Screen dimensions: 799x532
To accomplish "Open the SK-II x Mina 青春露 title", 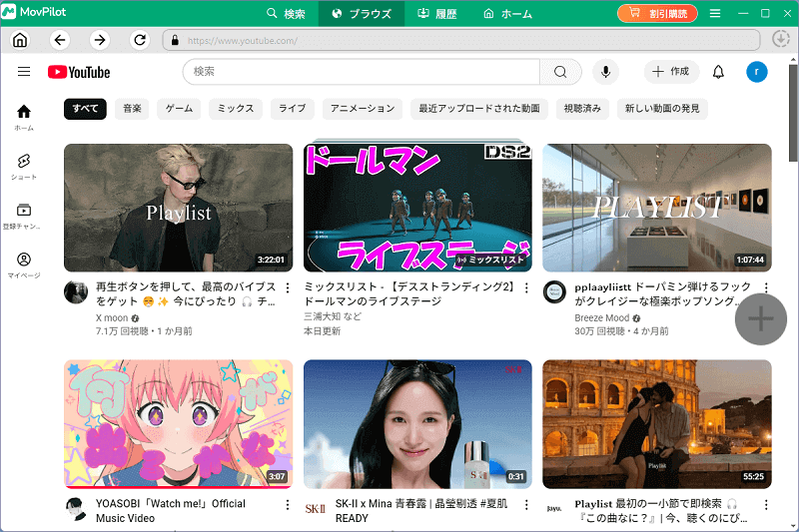I will tap(421, 511).
